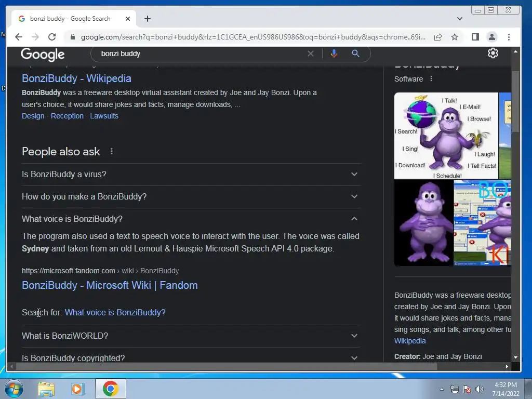Search for What voice is BonziBuddy link

115,312
